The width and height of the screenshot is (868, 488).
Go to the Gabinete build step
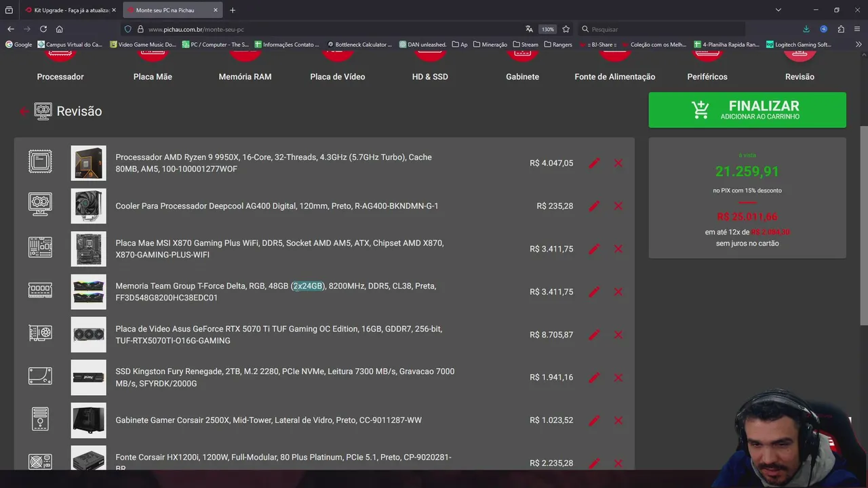click(x=522, y=77)
